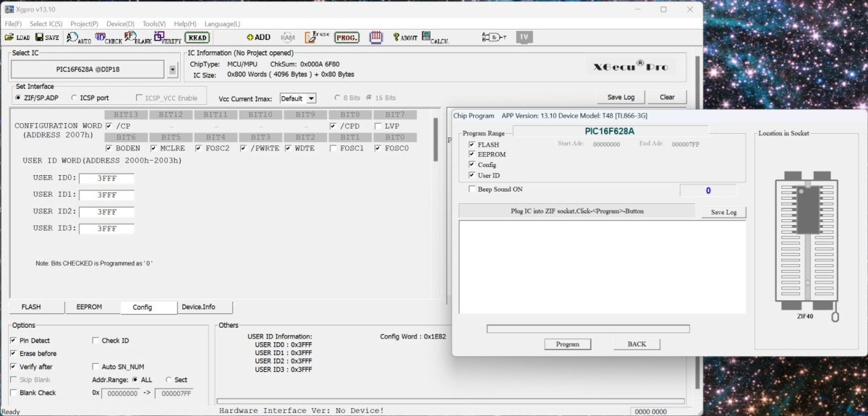Open the Vcc Current Imax dropdown

point(311,98)
